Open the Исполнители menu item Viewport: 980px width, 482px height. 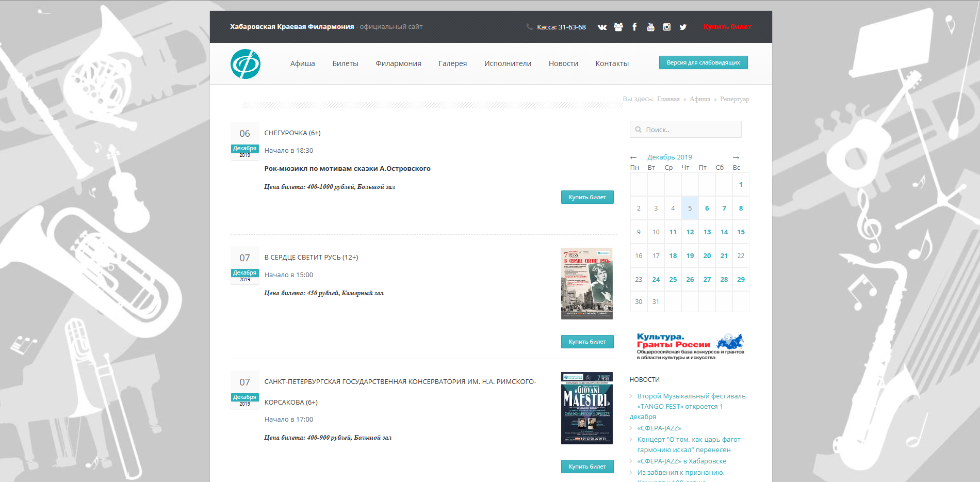[508, 63]
